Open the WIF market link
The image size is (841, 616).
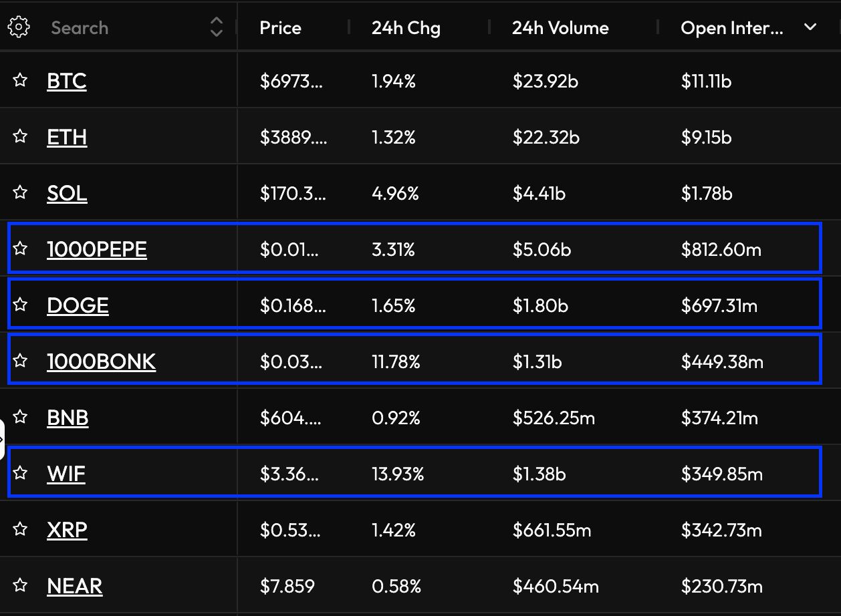point(66,472)
